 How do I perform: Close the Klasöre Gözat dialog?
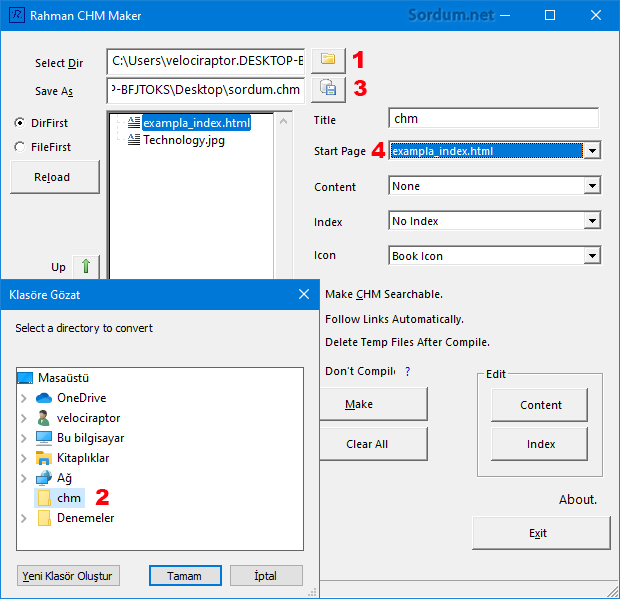304,294
